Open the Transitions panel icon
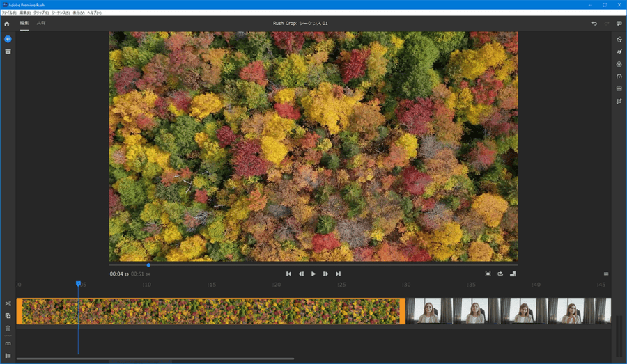The height and width of the screenshot is (364, 627). click(x=619, y=52)
